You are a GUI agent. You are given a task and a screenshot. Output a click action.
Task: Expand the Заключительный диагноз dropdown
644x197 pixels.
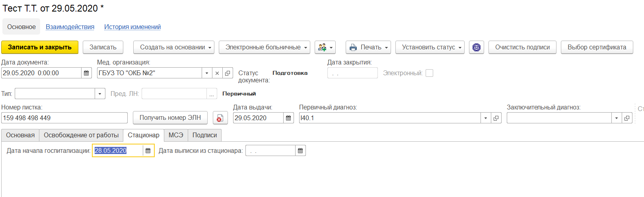pos(617,118)
